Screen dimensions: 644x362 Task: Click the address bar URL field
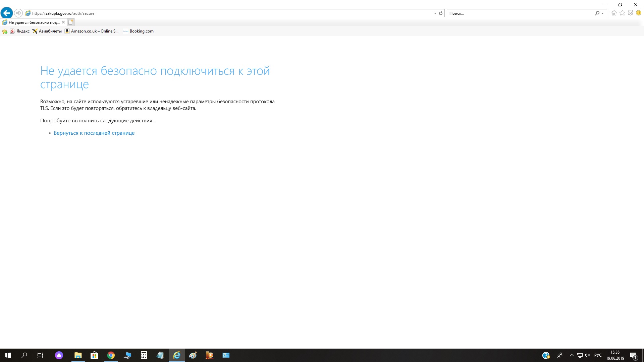(x=228, y=13)
